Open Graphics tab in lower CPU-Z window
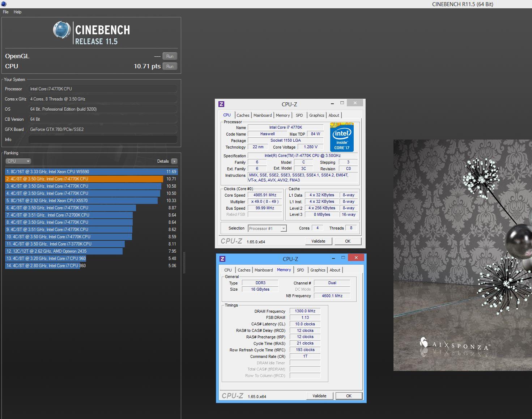The height and width of the screenshot is (419, 532). [318, 270]
